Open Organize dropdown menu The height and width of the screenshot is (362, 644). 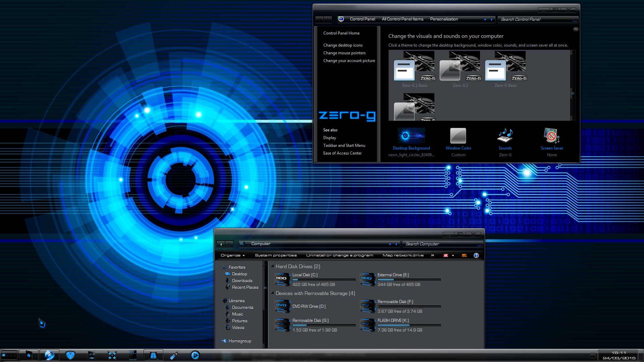tap(232, 255)
